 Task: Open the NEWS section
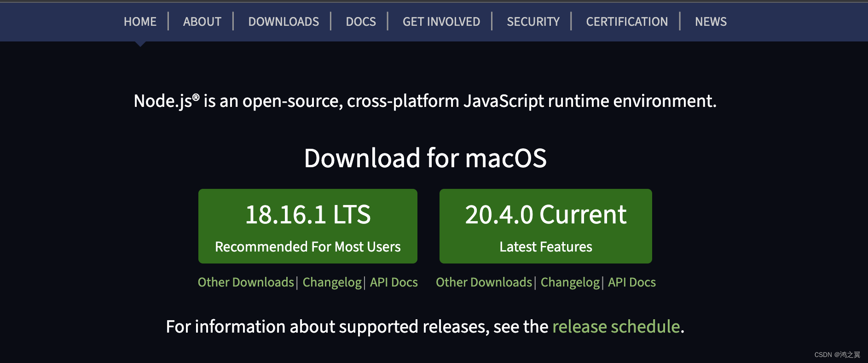(x=711, y=22)
